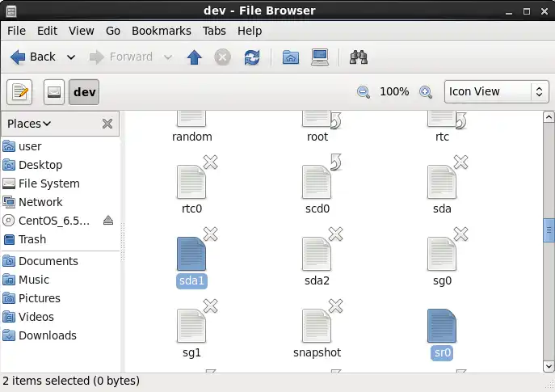The image size is (555, 392).
Task: Select the sda file icon
Action: point(442,182)
